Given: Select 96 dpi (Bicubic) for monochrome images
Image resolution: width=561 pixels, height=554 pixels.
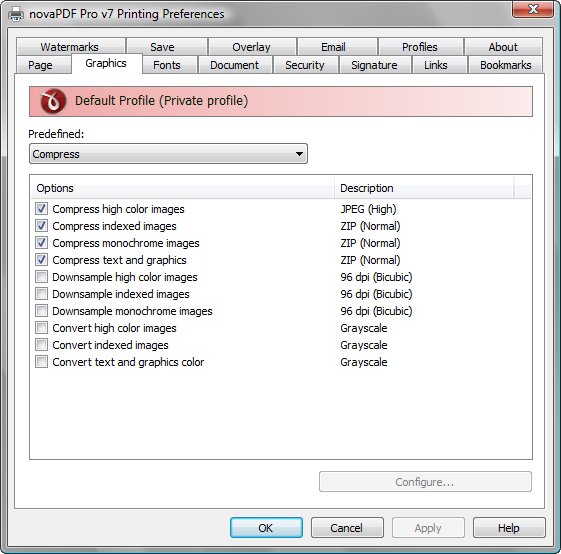Looking at the screenshot, I should click(x=376, y=311).
